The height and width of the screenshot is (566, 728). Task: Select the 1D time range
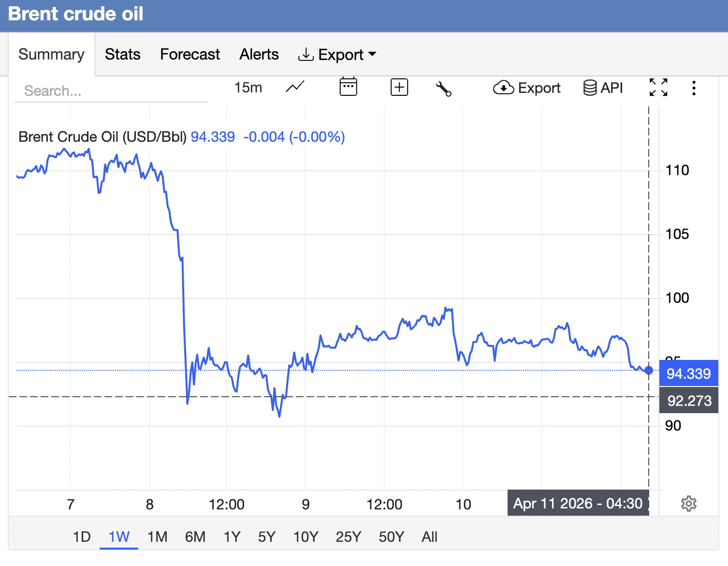(x=82, y=536)
